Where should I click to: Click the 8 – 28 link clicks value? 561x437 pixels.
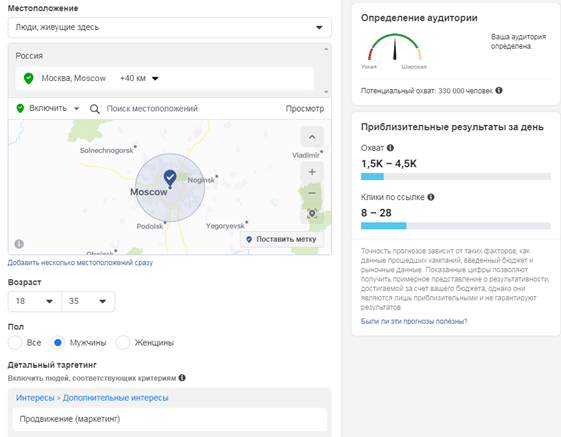(376, 213)
